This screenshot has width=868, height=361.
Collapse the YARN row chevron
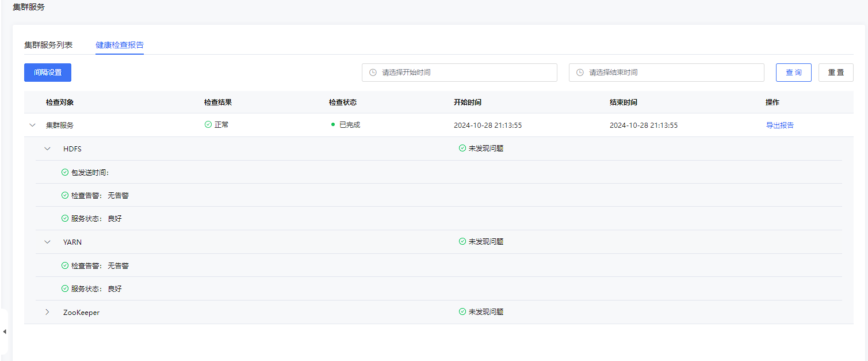coord(48,242)
